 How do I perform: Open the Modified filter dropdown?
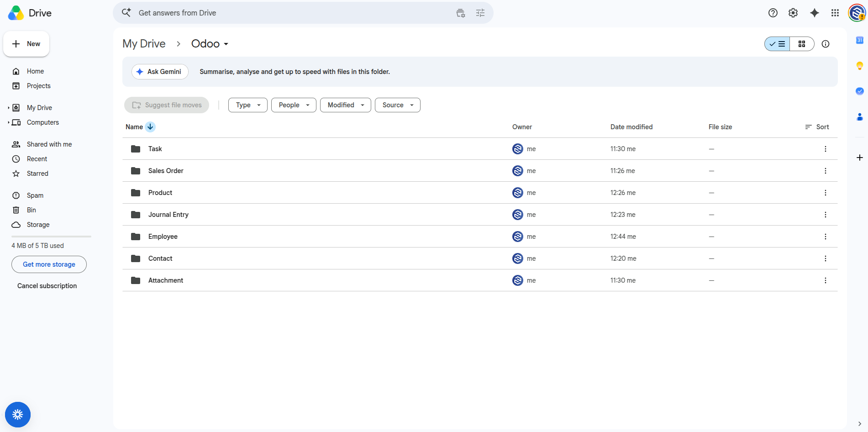coord(346,105)
